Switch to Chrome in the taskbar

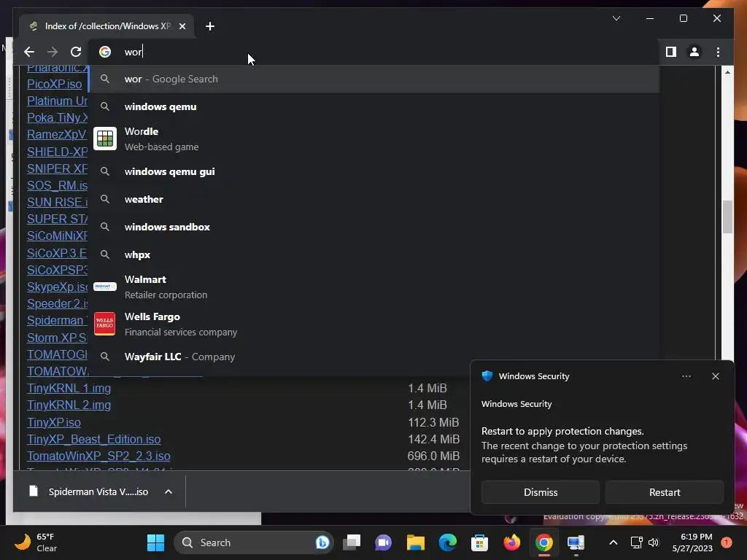(x=544, y=542)
